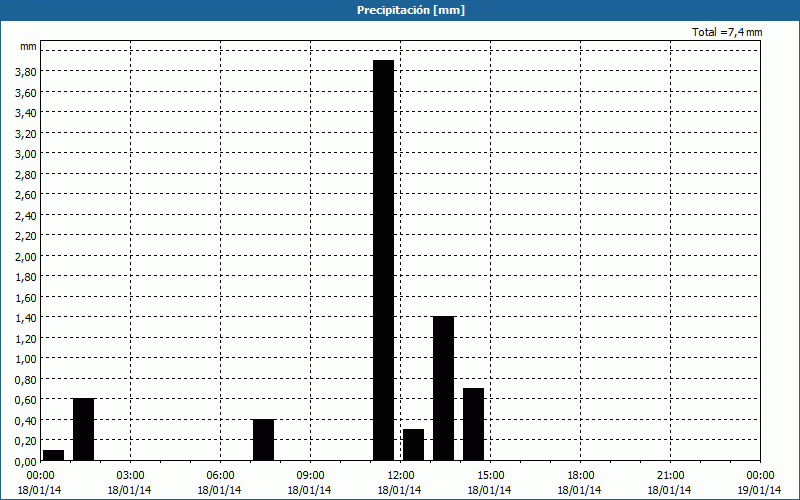Click the 1,40 y-axis label

point(26,317)
